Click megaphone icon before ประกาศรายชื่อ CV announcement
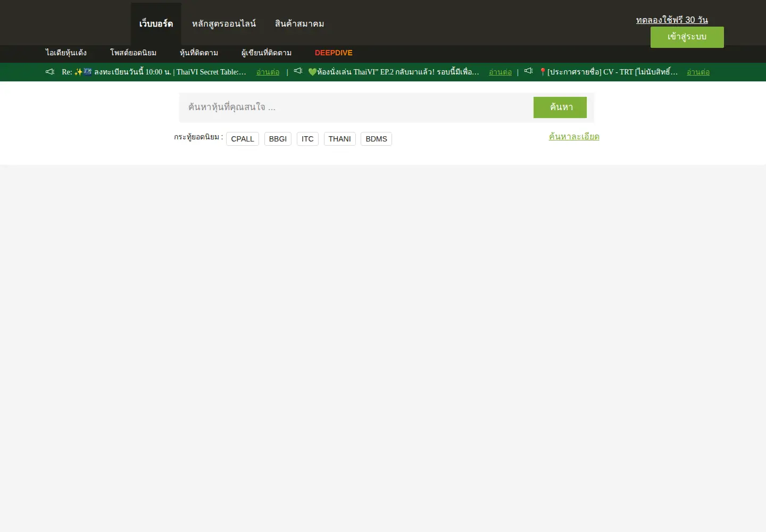This screenshot has width=766, height=532. point(528,71)
